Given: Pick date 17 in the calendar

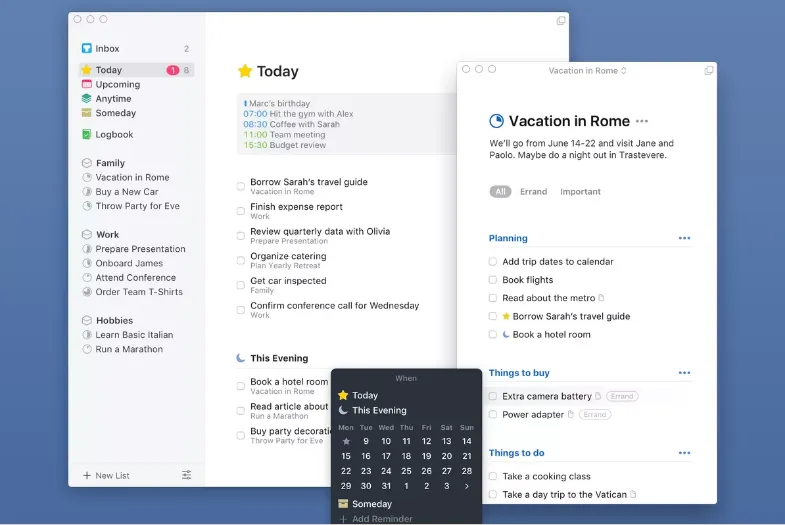Looking at the screenshot, I should pos(386,456).
